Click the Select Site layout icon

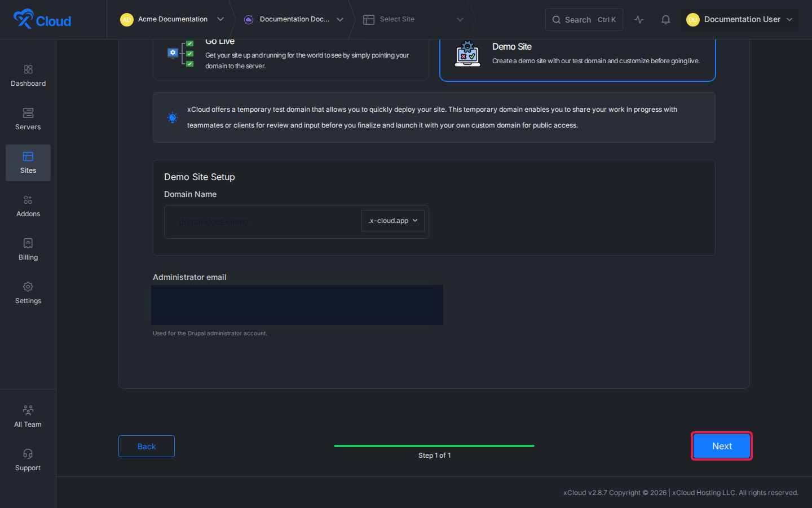pos(369,20)
